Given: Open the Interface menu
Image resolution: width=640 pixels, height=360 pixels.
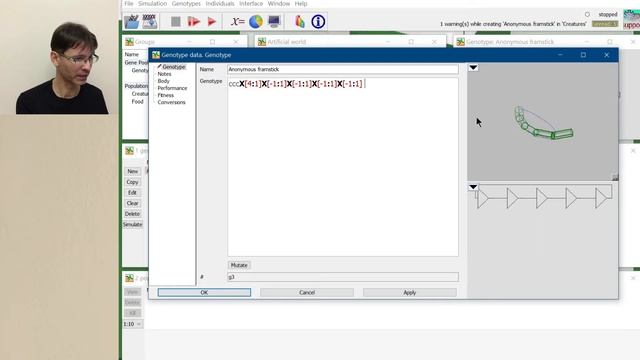Looking at the screenshot, I should (251, 4).
